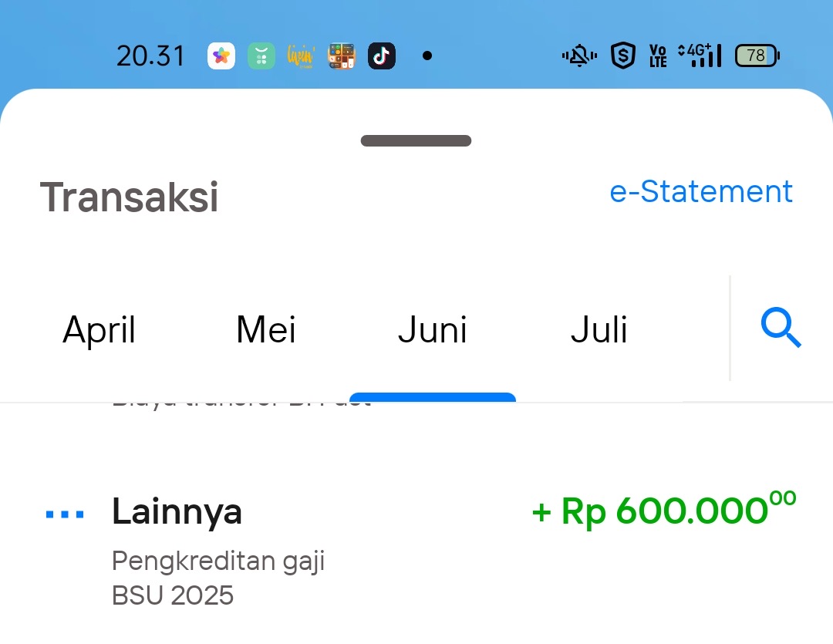Viewport: 833px width, 644px height.
Task: Tap the battery indicator showing 78
Action: pos(757,55)
